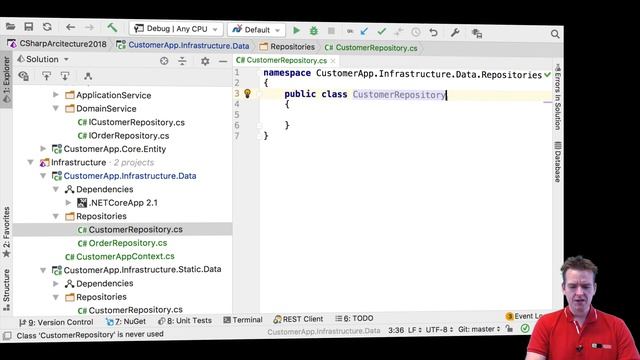Start debugging with the green bug icon
This screenshot has height=360, width=640.
[x=314, y=31]
